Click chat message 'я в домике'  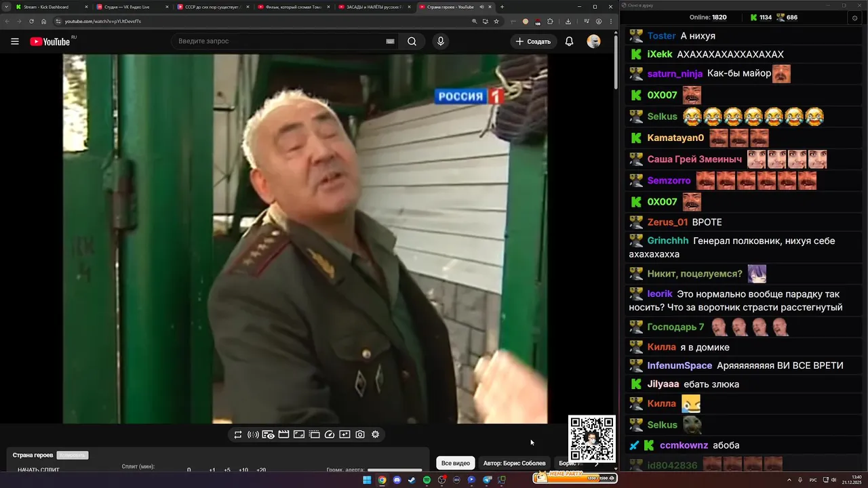coord(705,347)
